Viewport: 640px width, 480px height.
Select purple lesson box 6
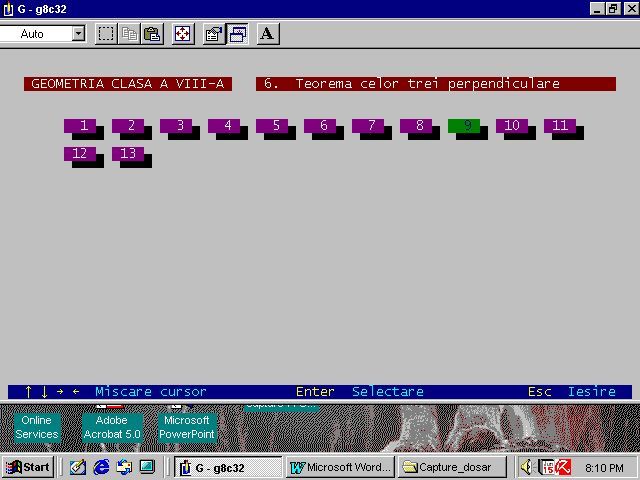pos(320,126)
